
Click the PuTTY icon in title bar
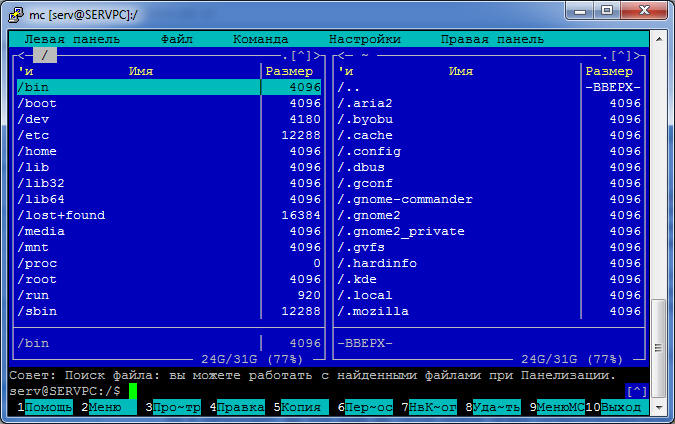pyautogui.click(x=16, y=15)
